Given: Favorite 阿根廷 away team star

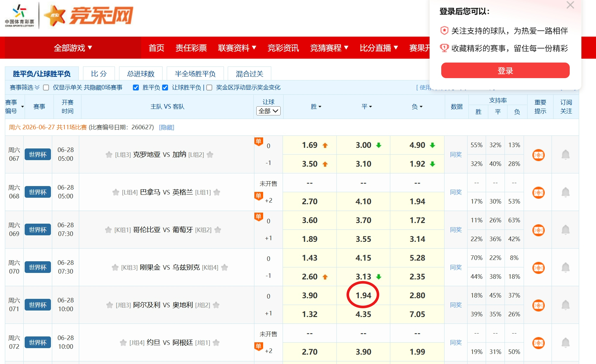Looking at the screenshot, I should pos(216,343).
